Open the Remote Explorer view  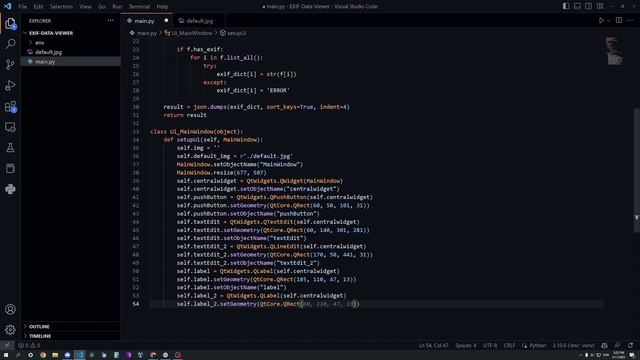[10, 127]
